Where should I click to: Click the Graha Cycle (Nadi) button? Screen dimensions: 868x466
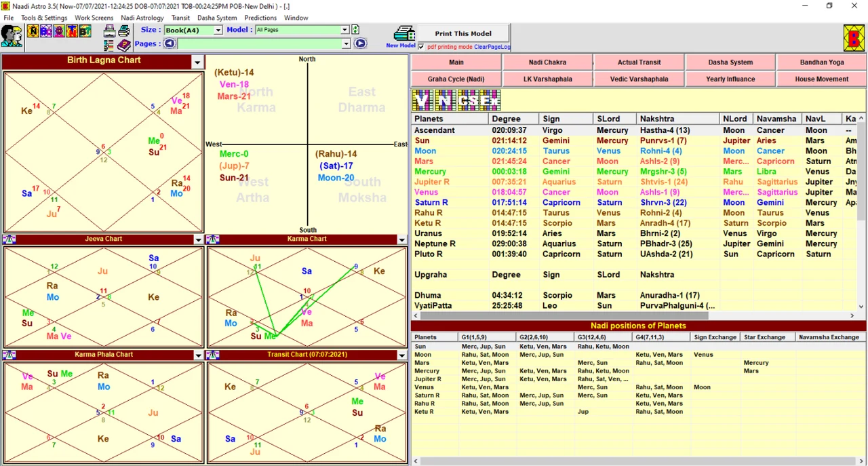click(456, 79)
